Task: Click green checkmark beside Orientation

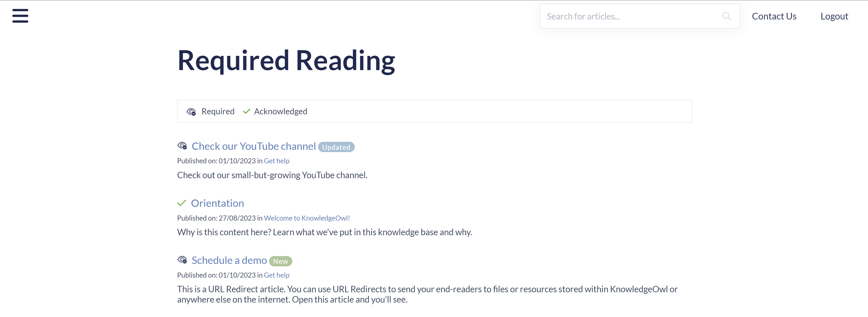Action: (182, 203)
